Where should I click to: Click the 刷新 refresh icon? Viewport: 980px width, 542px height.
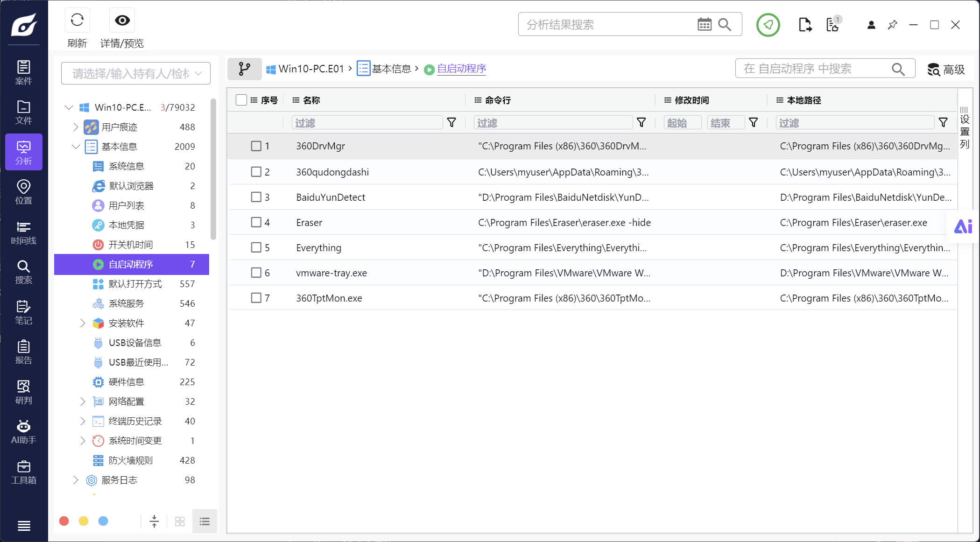point(77,20)
